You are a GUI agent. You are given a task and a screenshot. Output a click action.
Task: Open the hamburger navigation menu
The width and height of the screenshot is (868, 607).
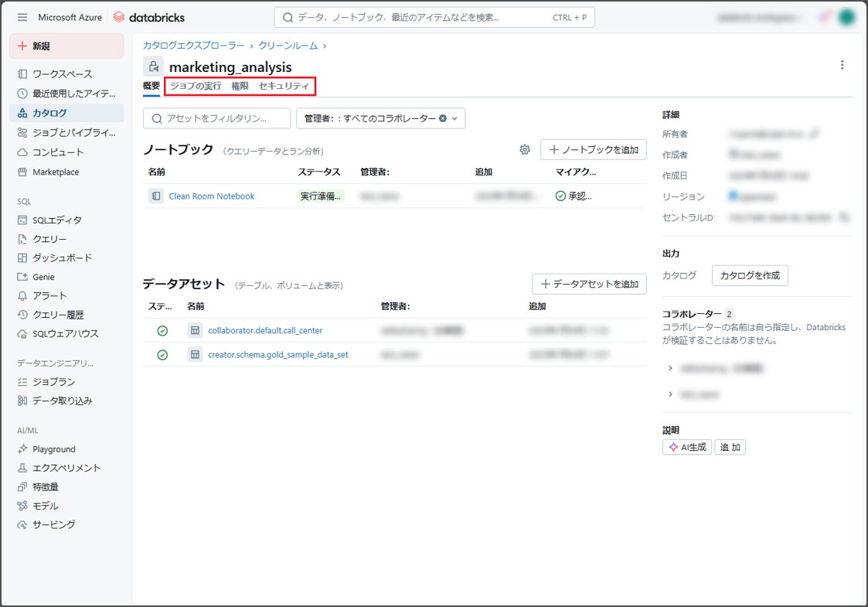pos(22,17)
